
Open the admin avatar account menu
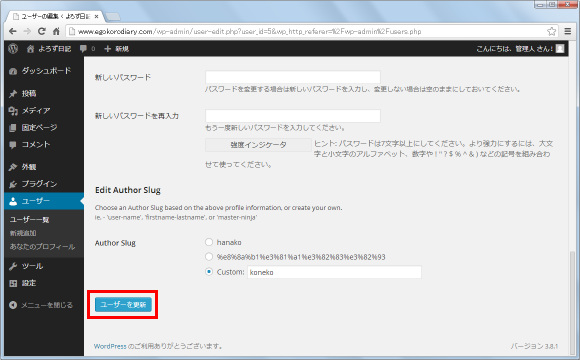[x=560, y=48]
